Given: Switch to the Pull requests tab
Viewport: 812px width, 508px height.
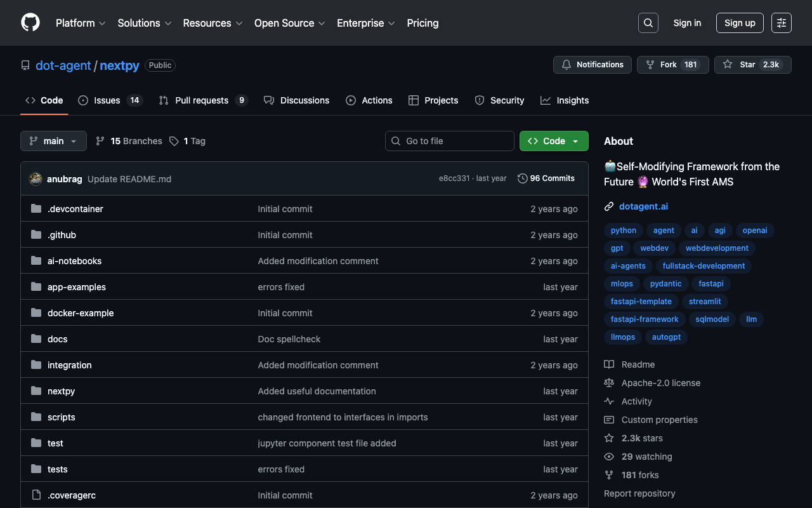Looking at the screenshot, I should [202, 100].
